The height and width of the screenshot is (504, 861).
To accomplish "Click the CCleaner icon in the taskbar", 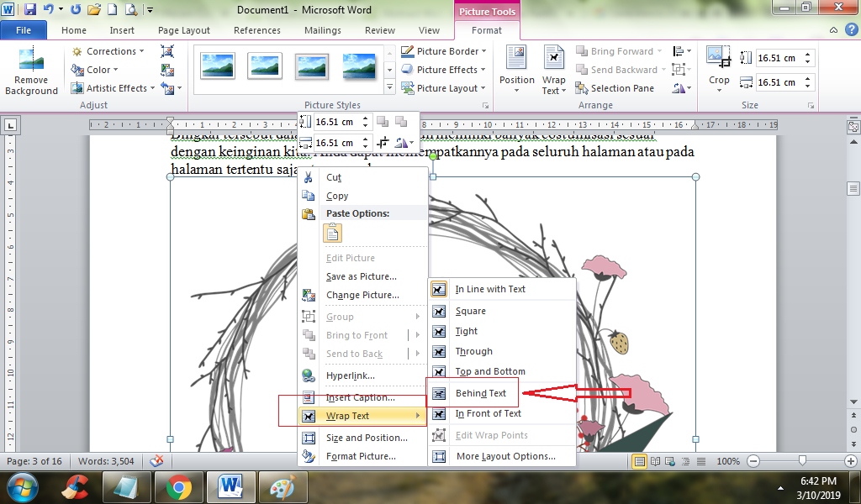I will click(76, 487).
